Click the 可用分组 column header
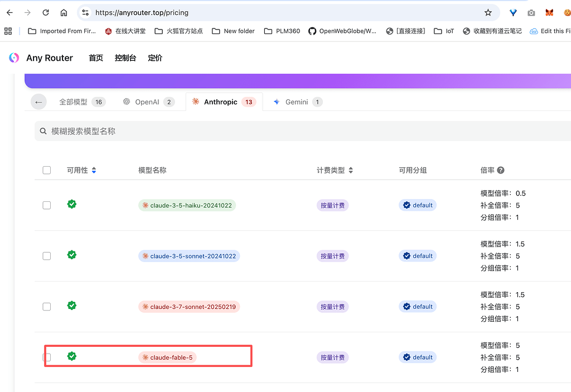This screenshot has height=392, width=571. click(413, 170)
